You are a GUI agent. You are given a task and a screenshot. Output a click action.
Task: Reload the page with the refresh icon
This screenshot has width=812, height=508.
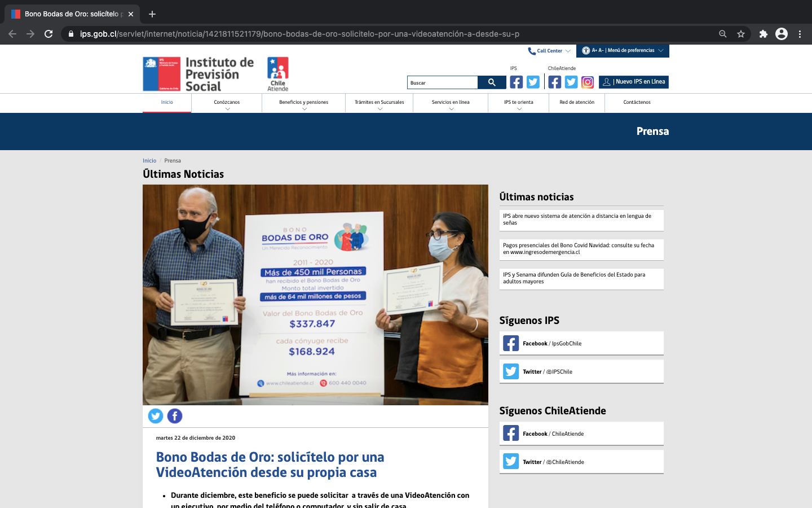pos(48,34)
